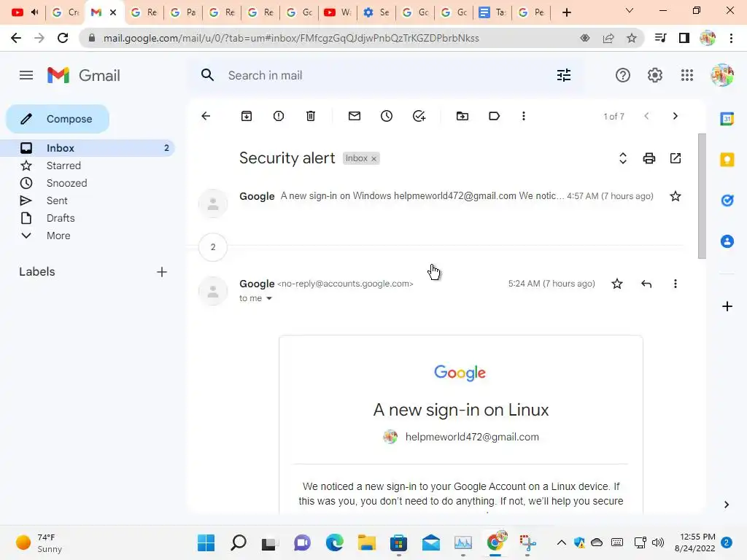Delete conversation with trash icon
Image resolution: width=747 pixels, height=560 pixels.
click(x=311, y=116)
